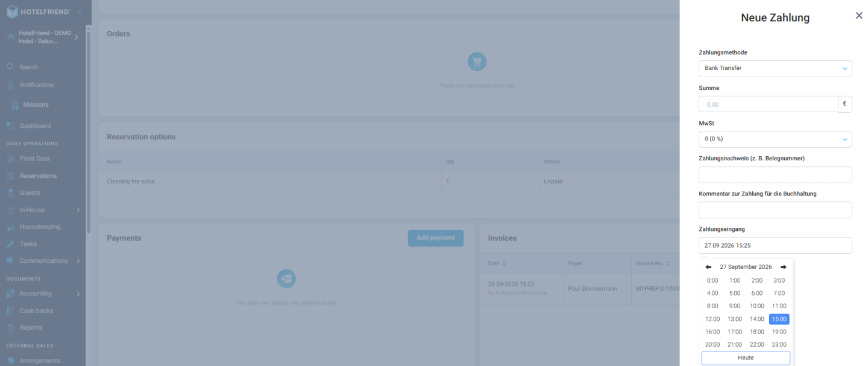The width and height of the screenshot is (868, 366).
Task: Select 18:00 in the time picker
Action: pyautogui.click(x=757, y=332)
